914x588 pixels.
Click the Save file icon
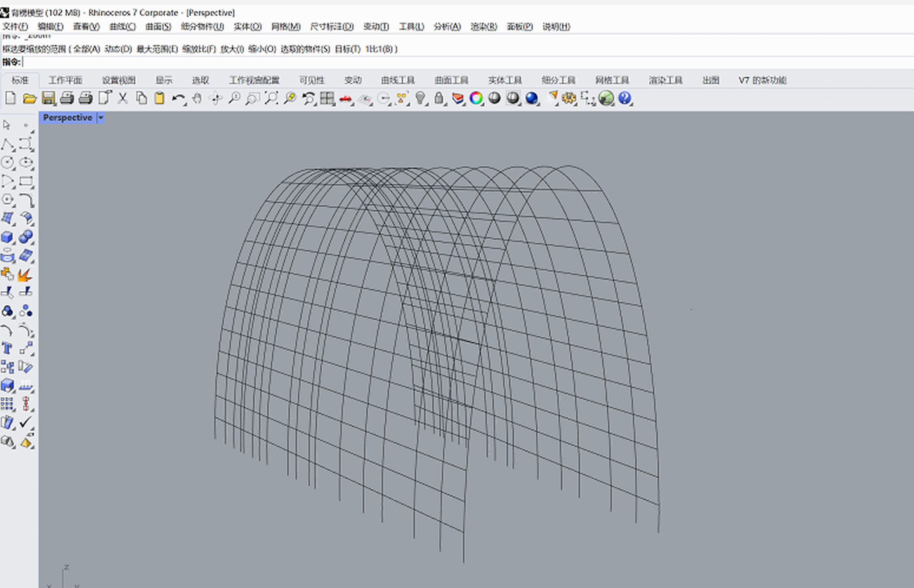[48, 98]
